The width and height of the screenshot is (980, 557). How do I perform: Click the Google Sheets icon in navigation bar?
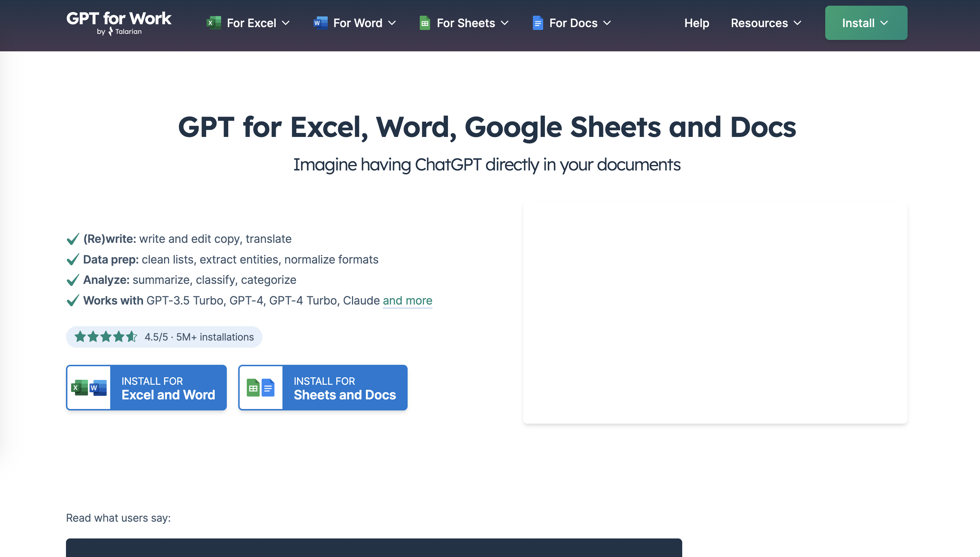tap(425, 23)
